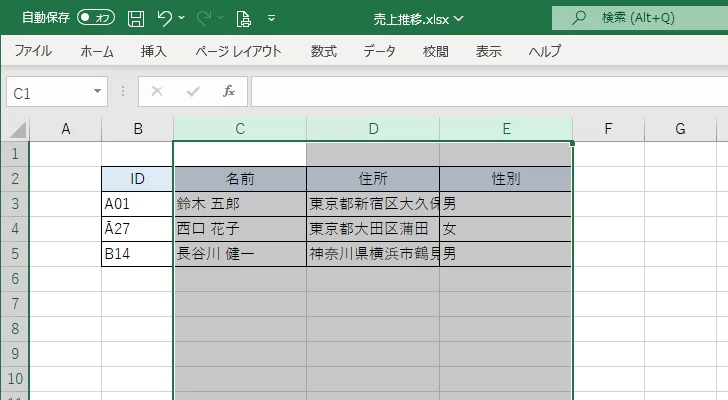Open the データ tab
Screen dimensions: 728x400
tap(379, 51)
